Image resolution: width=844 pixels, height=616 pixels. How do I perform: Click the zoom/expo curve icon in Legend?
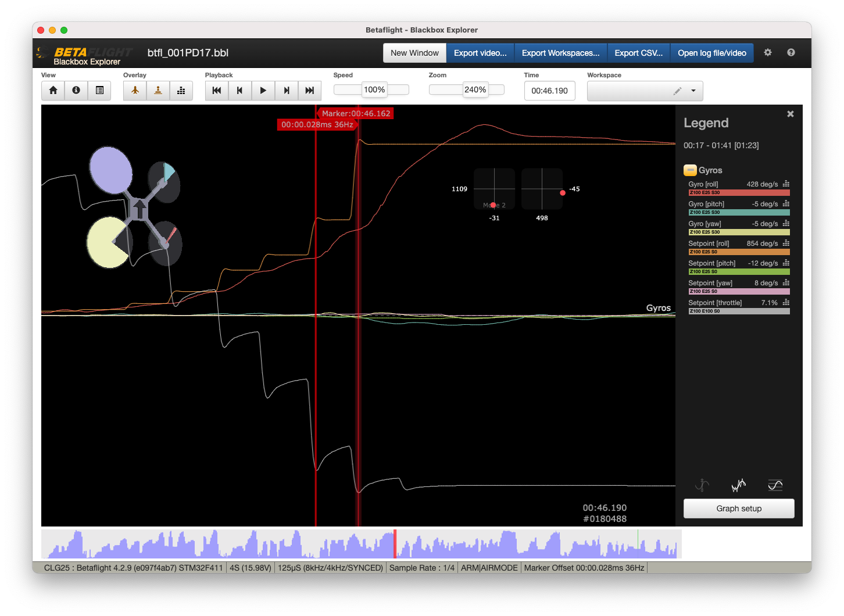[702, 485]
